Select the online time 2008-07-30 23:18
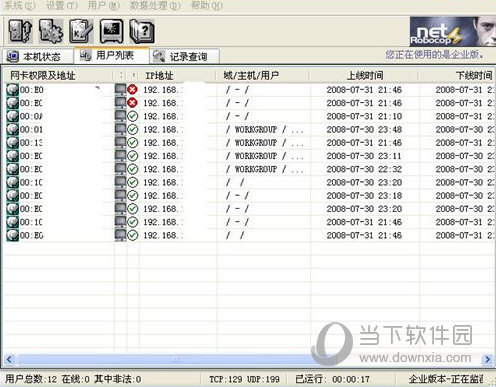 364,196
